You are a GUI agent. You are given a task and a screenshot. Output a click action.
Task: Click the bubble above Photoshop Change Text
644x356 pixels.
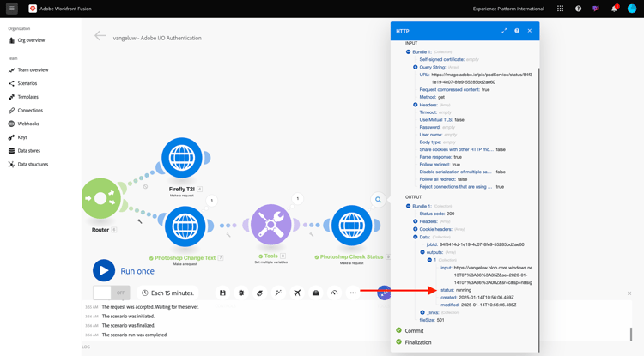click(x=212, y=201)
